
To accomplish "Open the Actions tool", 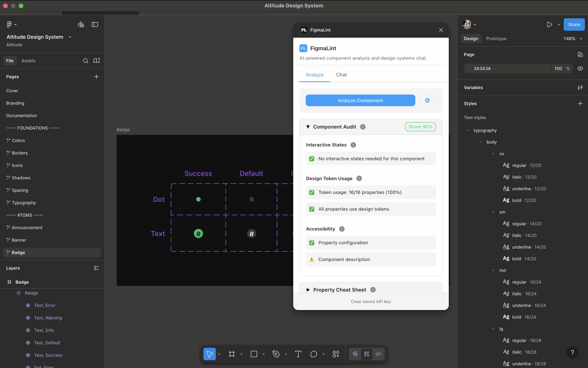I will click(x=336, y=354).
